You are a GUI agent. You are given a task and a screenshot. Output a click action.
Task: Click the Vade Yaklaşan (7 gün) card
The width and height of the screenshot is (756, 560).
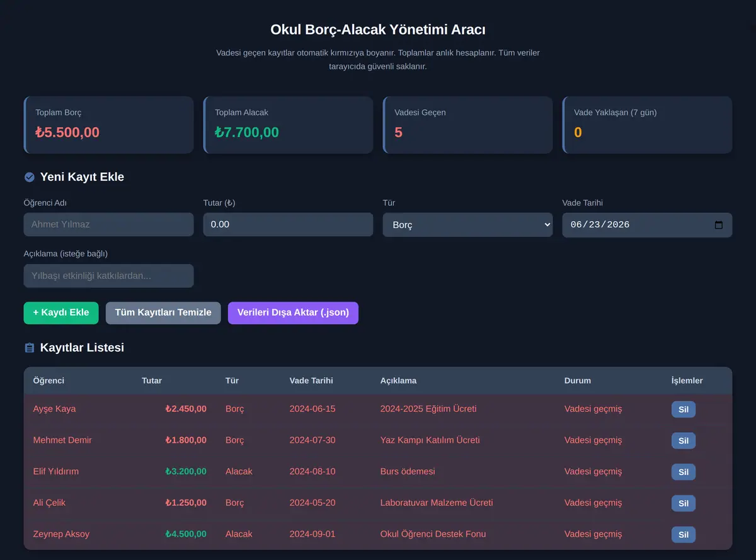tap(647, 125)
